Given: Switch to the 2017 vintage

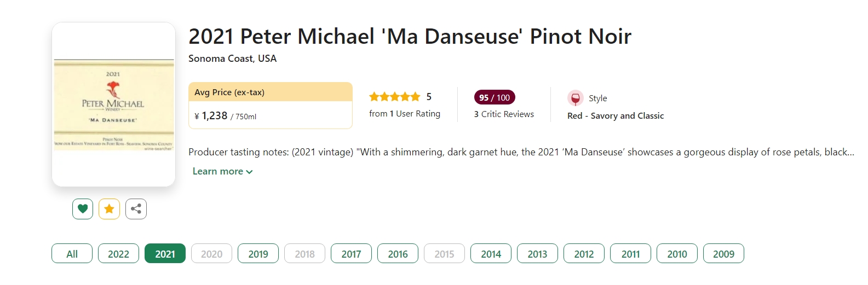Looking at the screenshot, I should click(352, 254).
